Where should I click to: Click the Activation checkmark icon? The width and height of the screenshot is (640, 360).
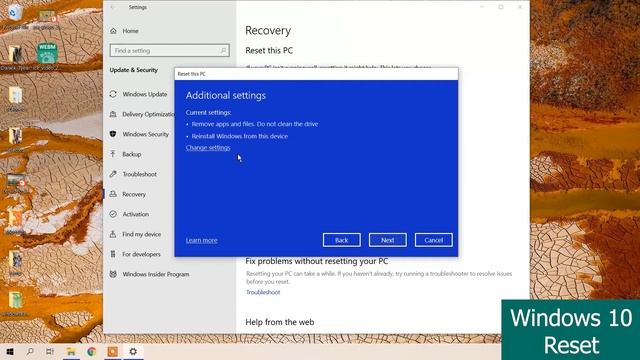[113, 214]
